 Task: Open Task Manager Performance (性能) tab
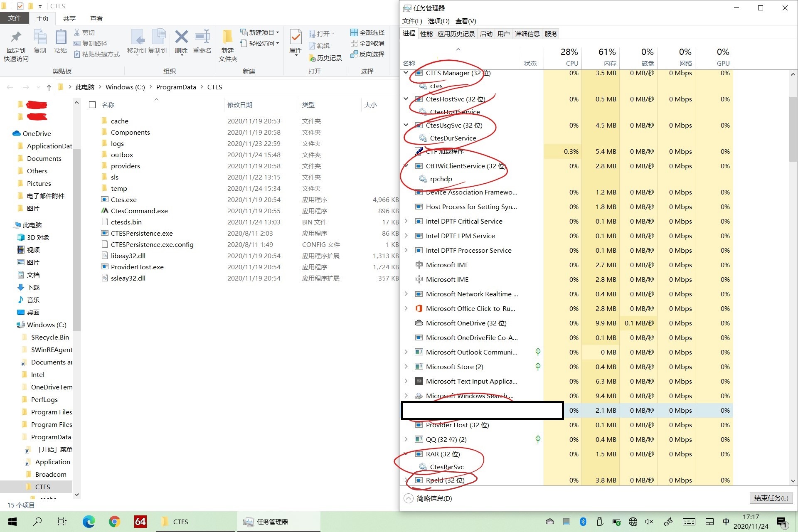click(x=426, y=34)
